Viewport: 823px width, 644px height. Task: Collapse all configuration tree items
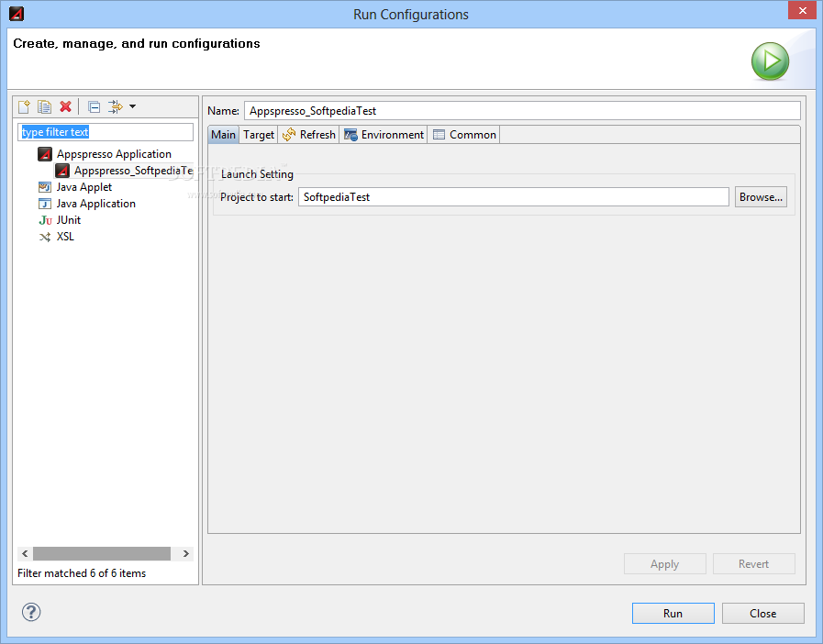(94, 107)
